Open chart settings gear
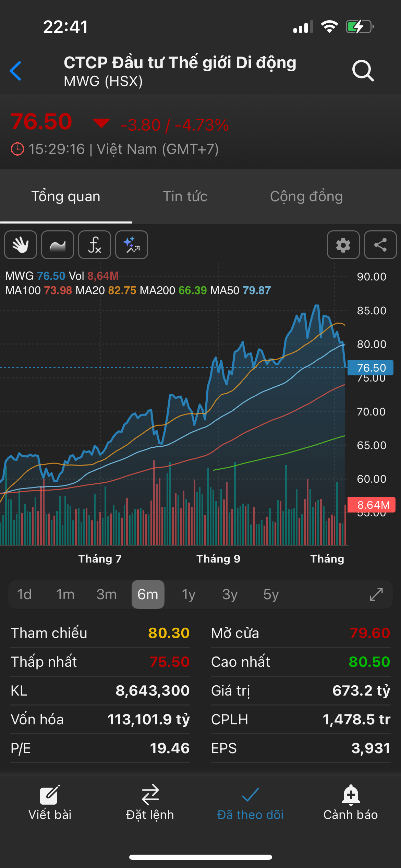Image resolution: width=401 pixels, height=868 pixels. tap(343, 245)
